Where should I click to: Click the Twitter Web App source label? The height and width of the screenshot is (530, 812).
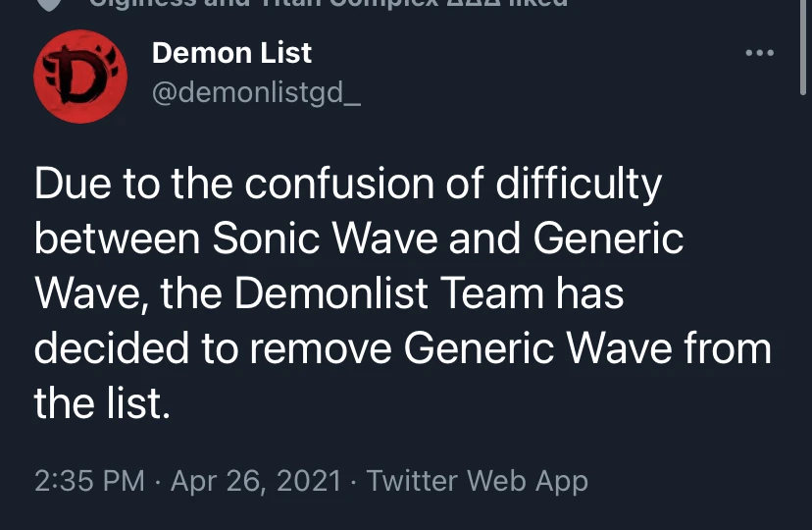[x=476, y=481]
